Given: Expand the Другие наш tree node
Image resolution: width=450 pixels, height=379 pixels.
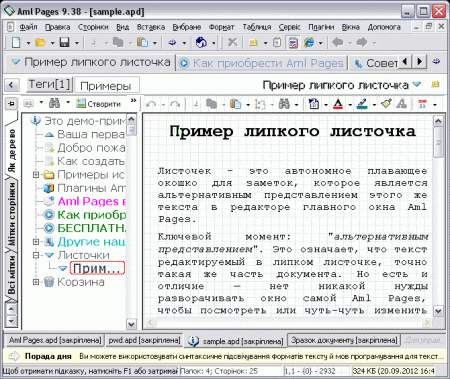Looking at the screenshot, I should (x=36, y=242).
